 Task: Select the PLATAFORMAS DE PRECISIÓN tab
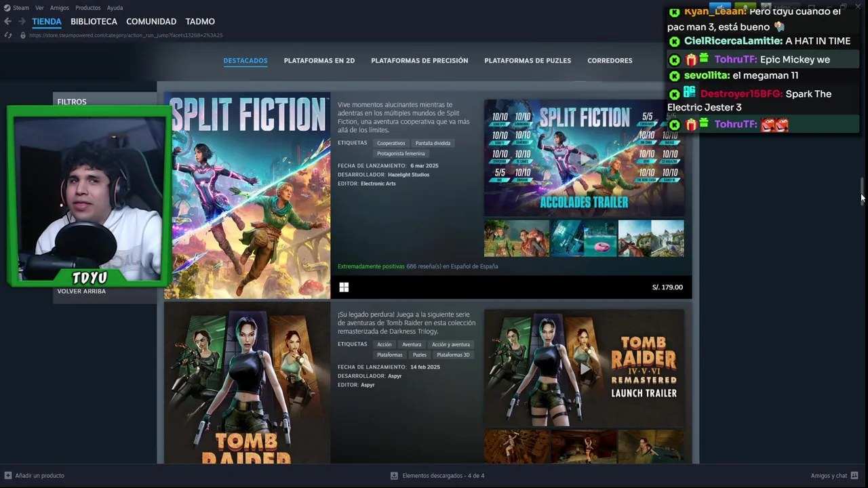[420, 60]
